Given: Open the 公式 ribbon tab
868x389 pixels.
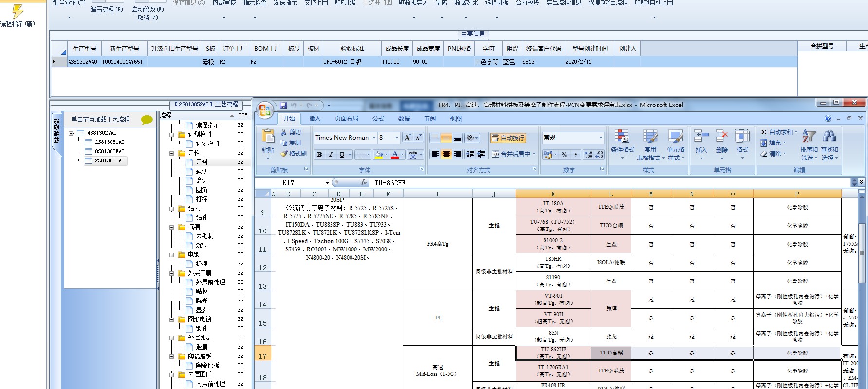Looking at the screenshot, I should (x=378, y=119).
